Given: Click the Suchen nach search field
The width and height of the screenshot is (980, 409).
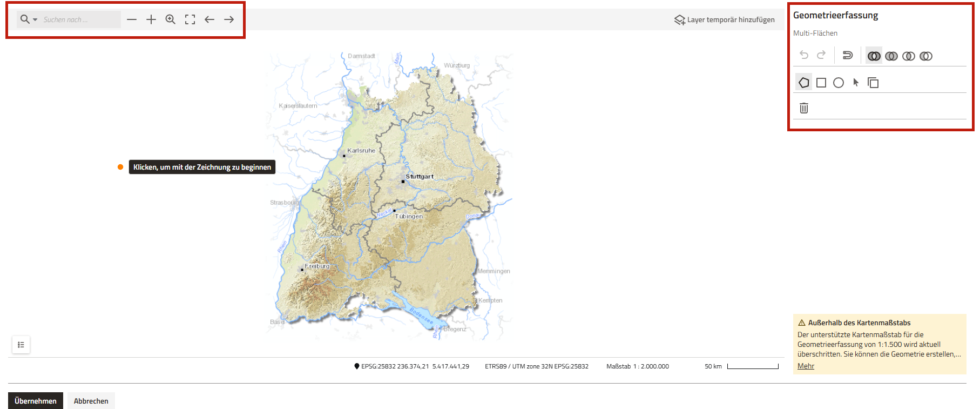Looking at the screenshot, I should pyautogui.click(x=80, y=19).
